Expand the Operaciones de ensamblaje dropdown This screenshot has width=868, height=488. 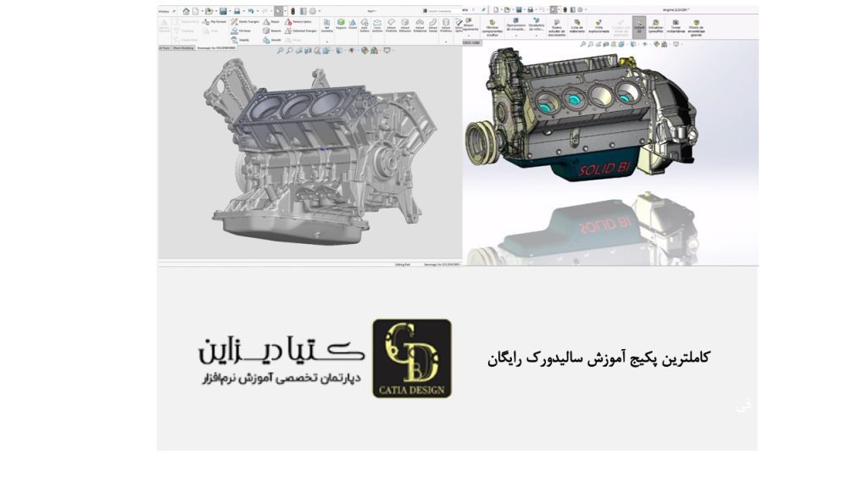point(516,35)
